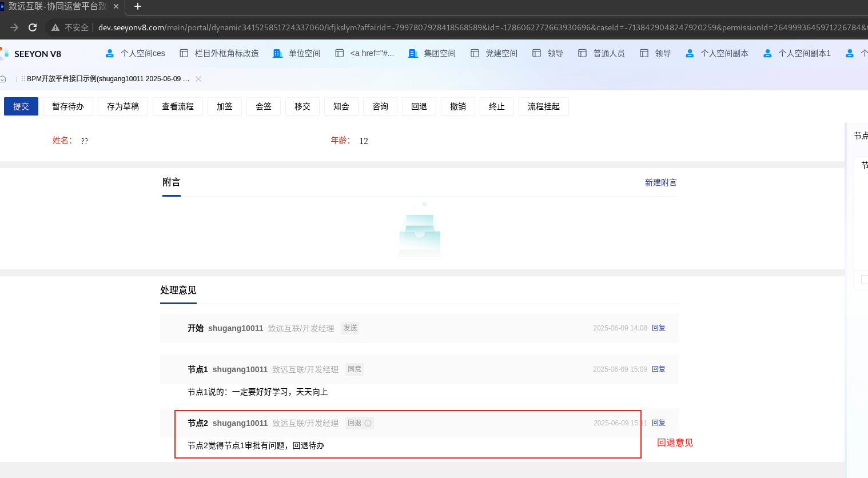Viewport: 868px width, 478px height.
Task: Click 回复 link on 节点1 comment
Action: (659, 369)
